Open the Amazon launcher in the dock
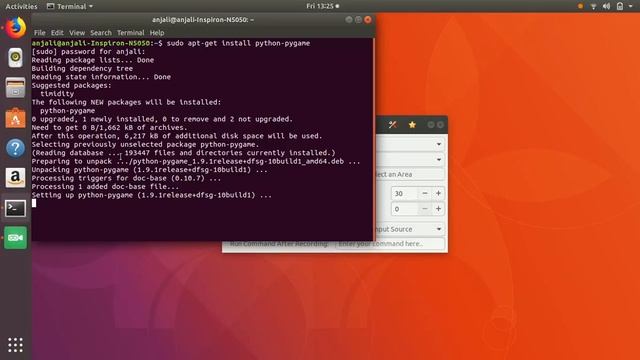 pos(16,178)
